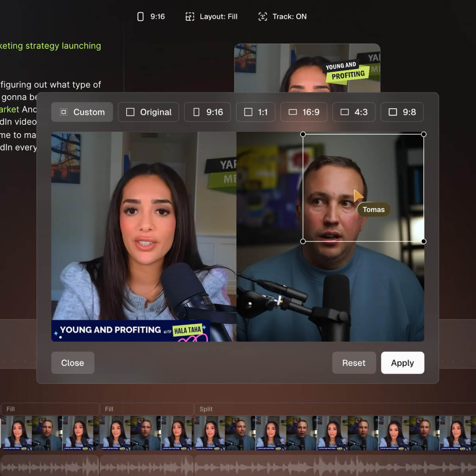Click the Split clip label in the timeline
The height and width of the screenshot is (476, 476).
coord(206,409)
